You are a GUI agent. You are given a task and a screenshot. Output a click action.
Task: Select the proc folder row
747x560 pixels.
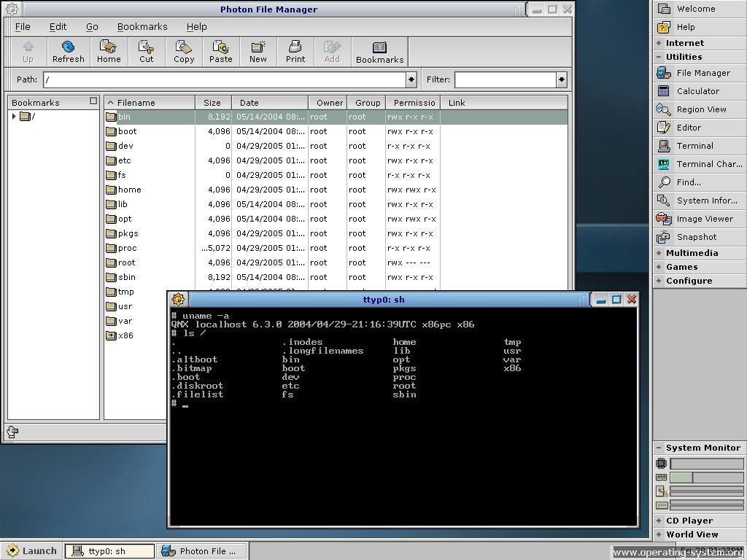336,248
